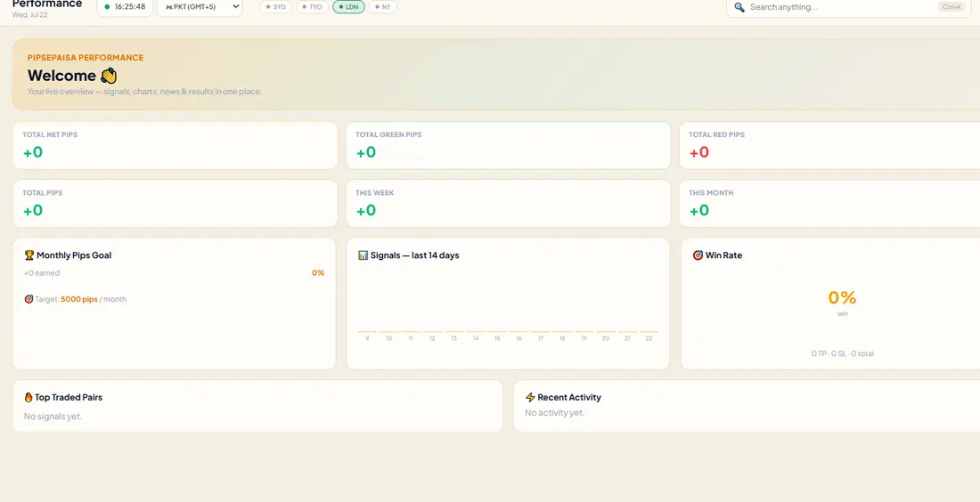Viewport: 980px width, 502px height.
Task: Open the PKT (GMT+5) timezone dropdown
Action: tap(200, 7)
